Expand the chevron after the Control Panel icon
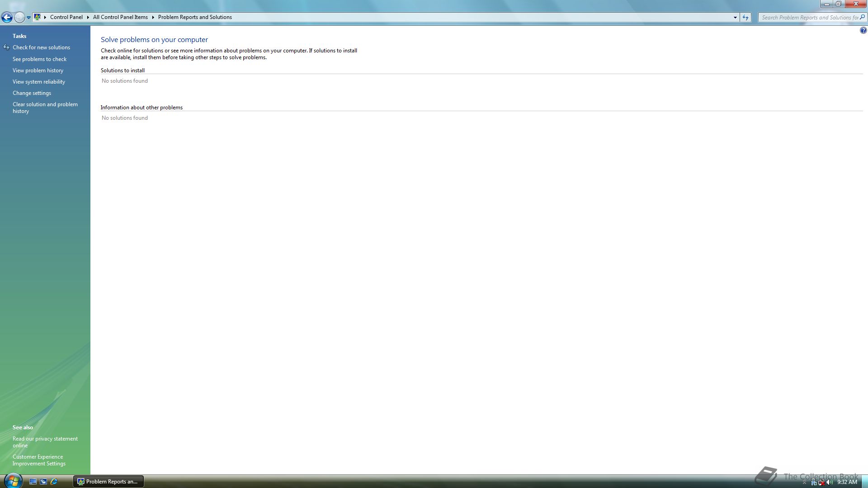Screen dimensions: 868x488 tap(45, 17)
